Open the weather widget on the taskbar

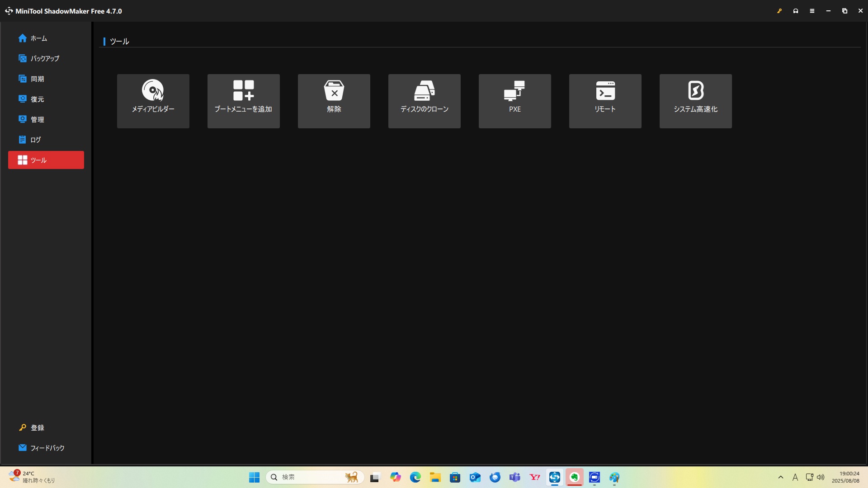click(x=32, y=477)
